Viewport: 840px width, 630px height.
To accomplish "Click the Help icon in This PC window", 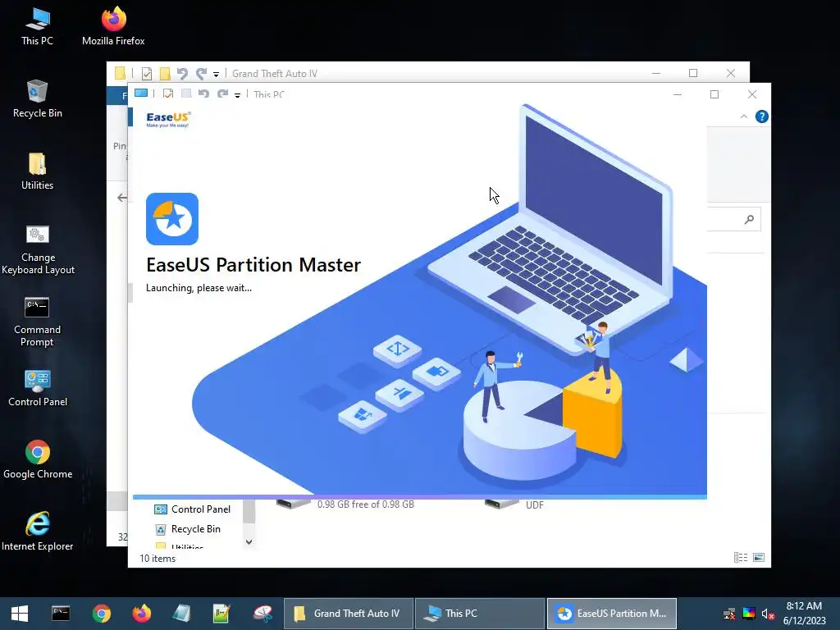I will point(761,116).
